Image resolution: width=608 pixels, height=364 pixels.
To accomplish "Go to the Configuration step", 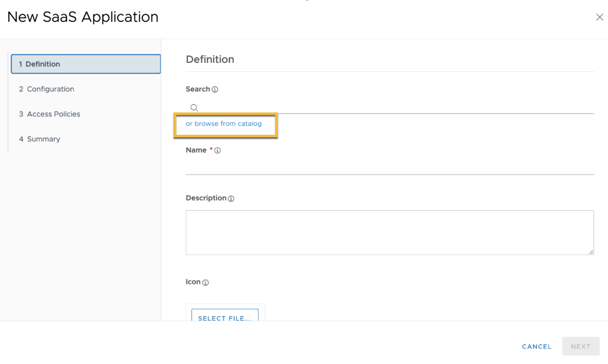I will tap(50, 89).
